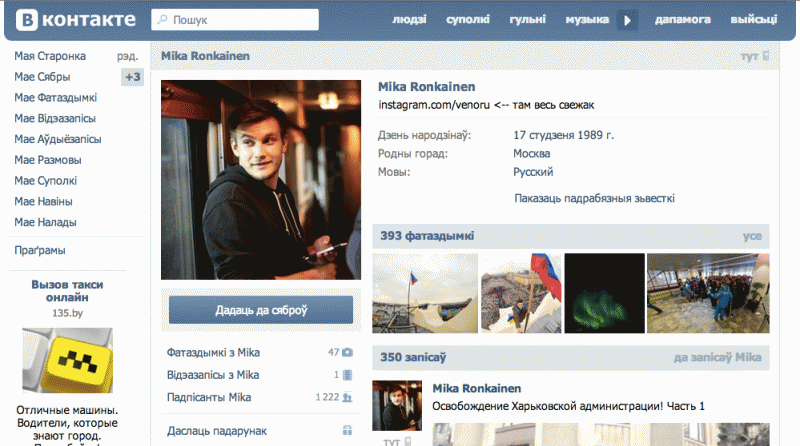
Task: Go to Мая Старонка
Action: [50, 56]
